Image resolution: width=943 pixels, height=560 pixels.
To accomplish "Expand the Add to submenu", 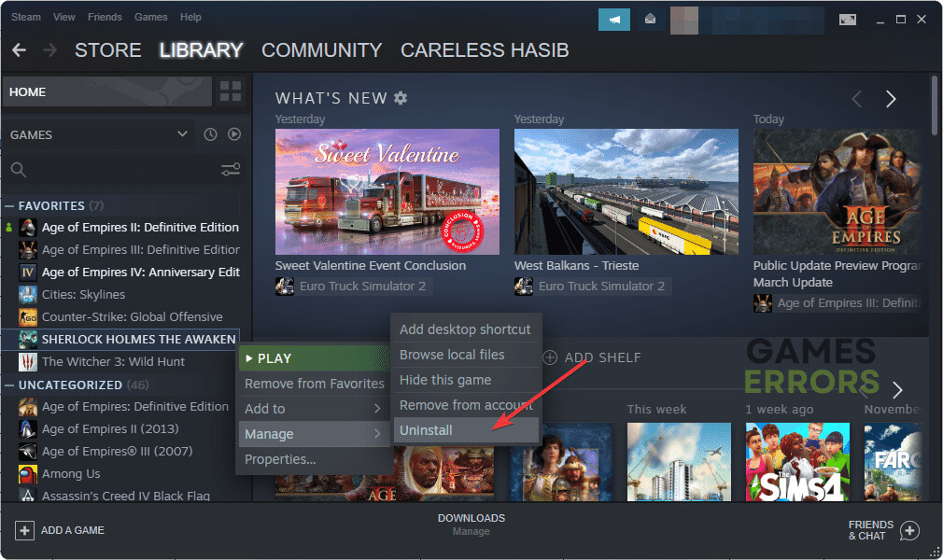I will coord(313,409).
